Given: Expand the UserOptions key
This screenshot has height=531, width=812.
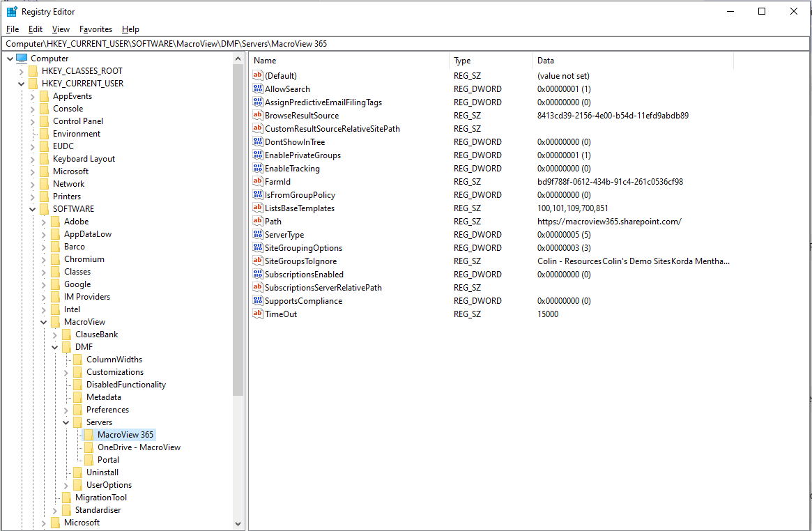Looking at the screenshot, I should coord(66,485).
